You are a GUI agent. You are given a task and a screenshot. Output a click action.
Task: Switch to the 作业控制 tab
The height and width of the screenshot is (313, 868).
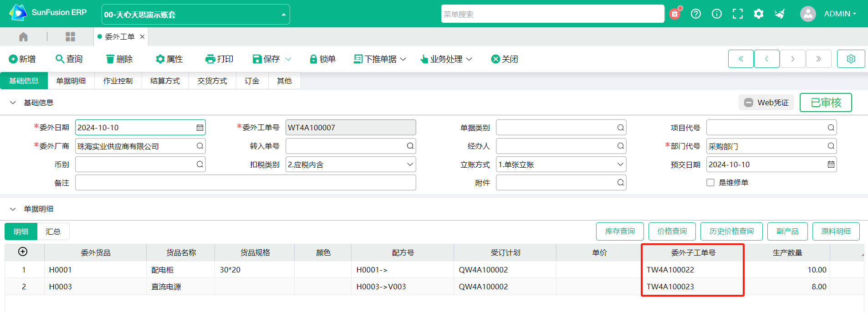click(x=118, y=81)
